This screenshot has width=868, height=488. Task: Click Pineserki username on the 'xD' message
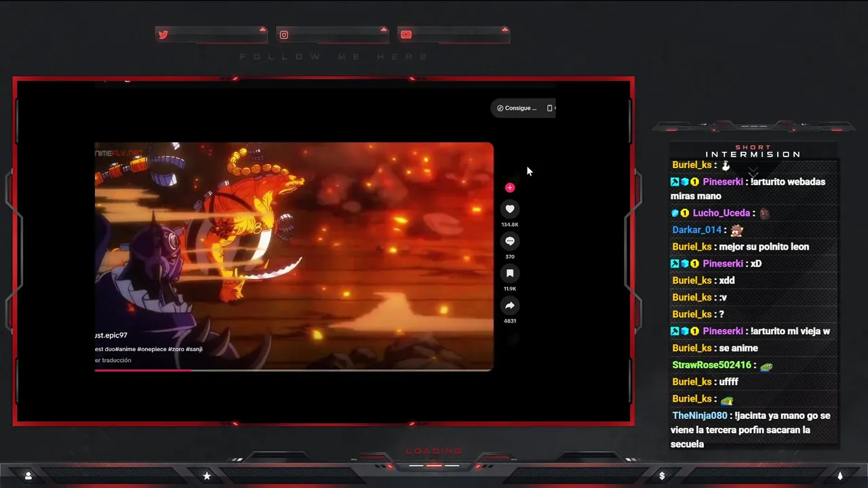723,264
